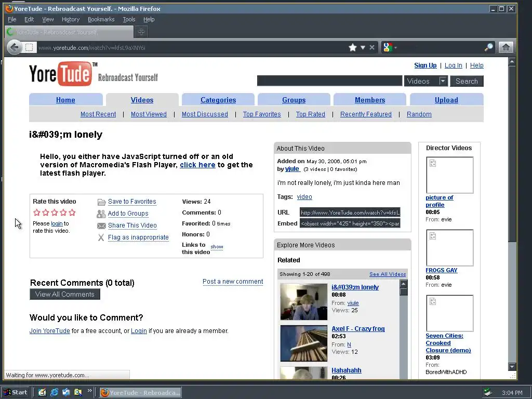Open the address bar history dropdown arrow
Viewport: 532px width, 399px height.
click(x=363, y=47)
